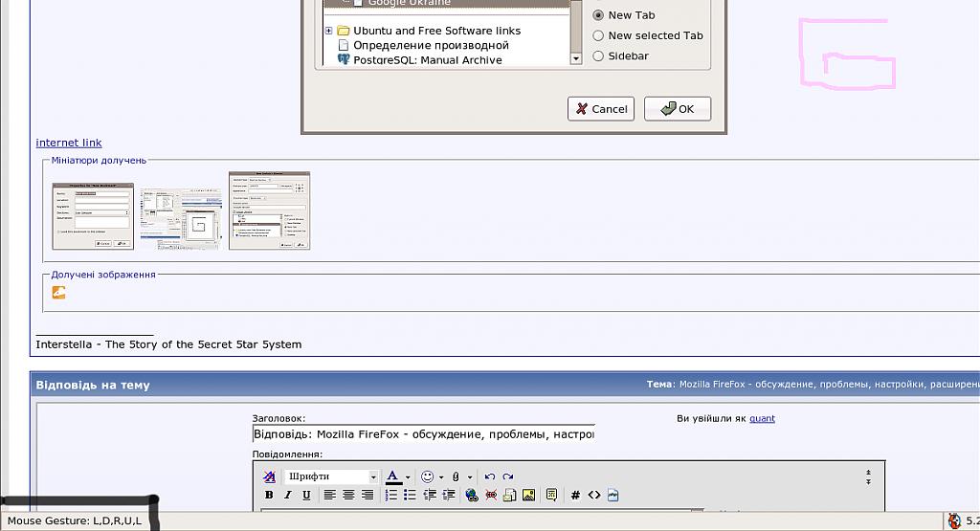Follow the internet link hyperlink

tap(69, 143)
